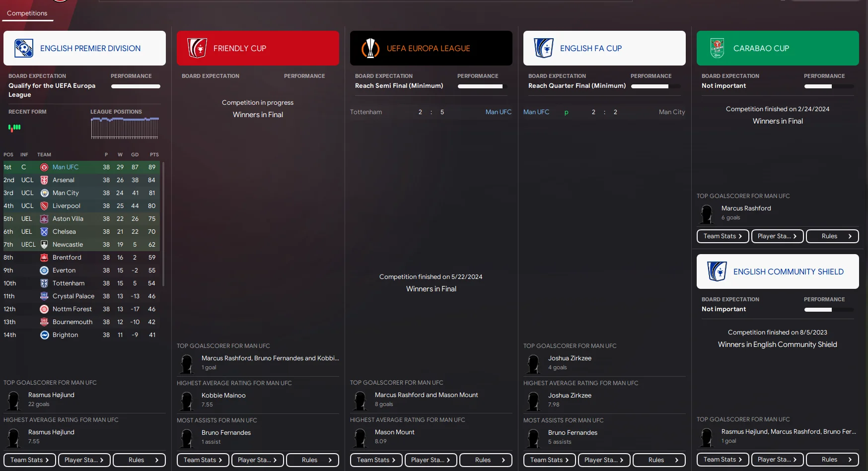Click Premier Division performance bar
This screenshot has height=471, width=868.
point(136,86)
